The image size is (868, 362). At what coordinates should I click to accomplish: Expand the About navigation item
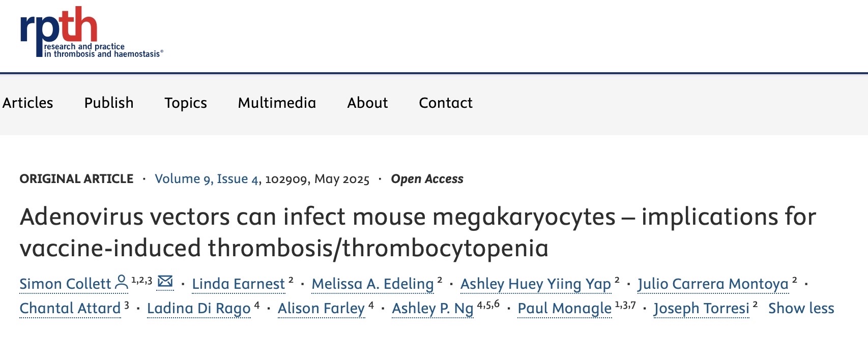tap(367, 103)
